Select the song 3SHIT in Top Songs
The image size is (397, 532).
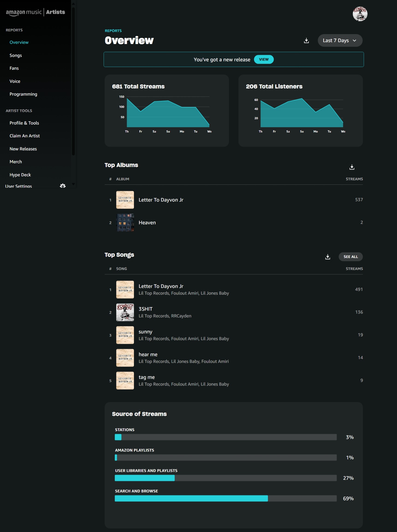[x=145, y=309]
